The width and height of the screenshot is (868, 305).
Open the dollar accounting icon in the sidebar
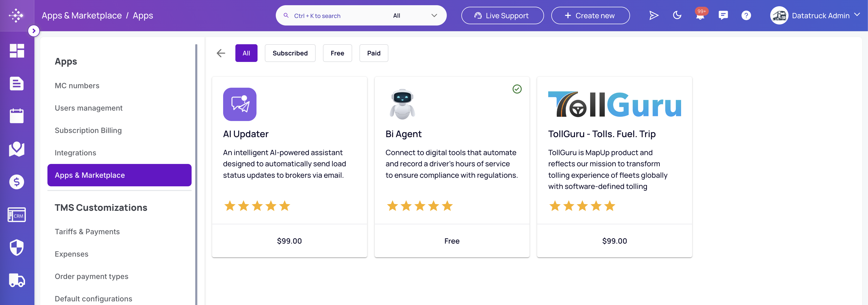pyautogui.click(x=17, y=182)
